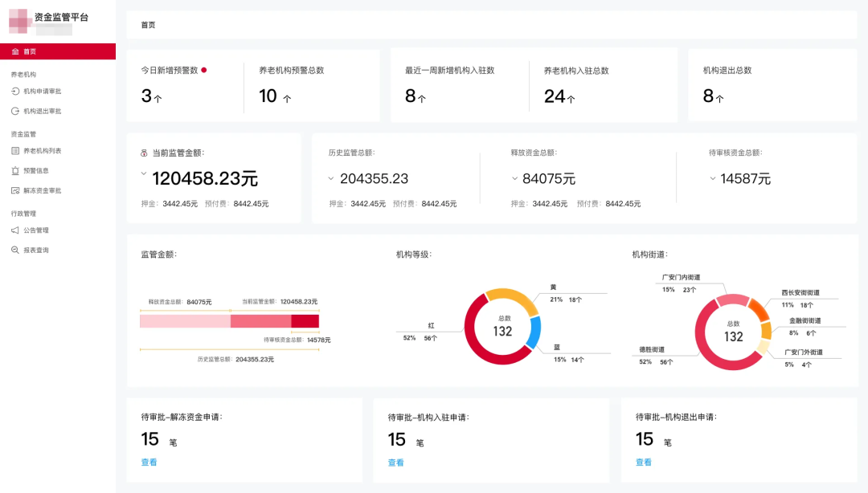Click the 报表查询 report-search magnifier icon
This screenshot has height=493, width=868.
17,250
